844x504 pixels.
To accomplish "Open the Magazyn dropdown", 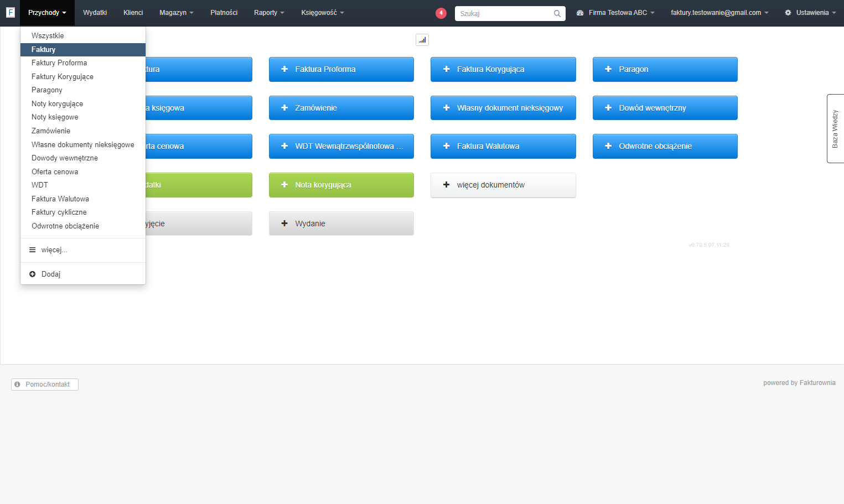I will (x=177, y=13).
